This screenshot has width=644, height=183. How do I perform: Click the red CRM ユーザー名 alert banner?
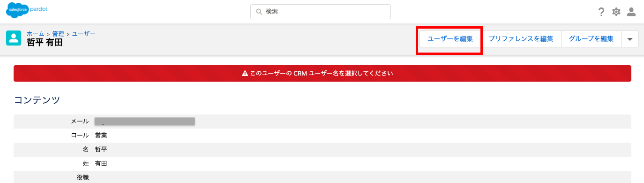[x=322, y=74]
